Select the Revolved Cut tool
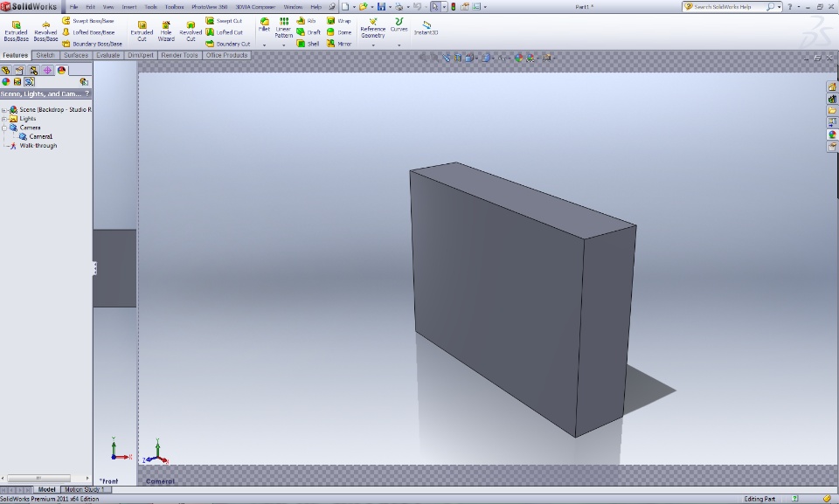Image resolution: width=839 pixels, height=504 pixels. pos(191,31)
